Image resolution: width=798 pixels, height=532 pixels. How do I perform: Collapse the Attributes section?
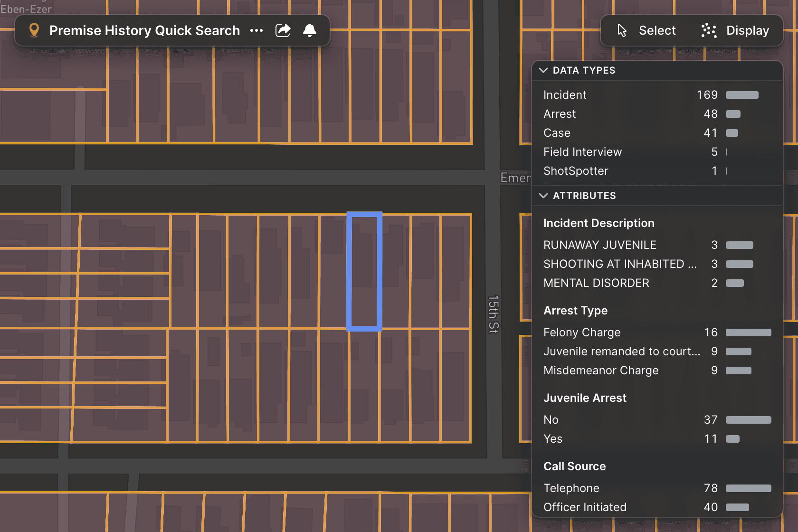[x=543, y=196]
